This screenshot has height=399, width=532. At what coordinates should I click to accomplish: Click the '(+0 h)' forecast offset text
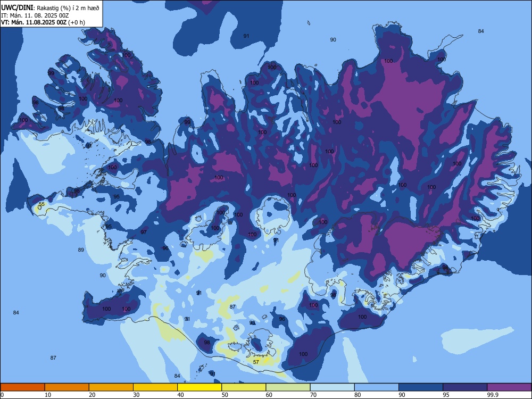(x=77, y=22)
